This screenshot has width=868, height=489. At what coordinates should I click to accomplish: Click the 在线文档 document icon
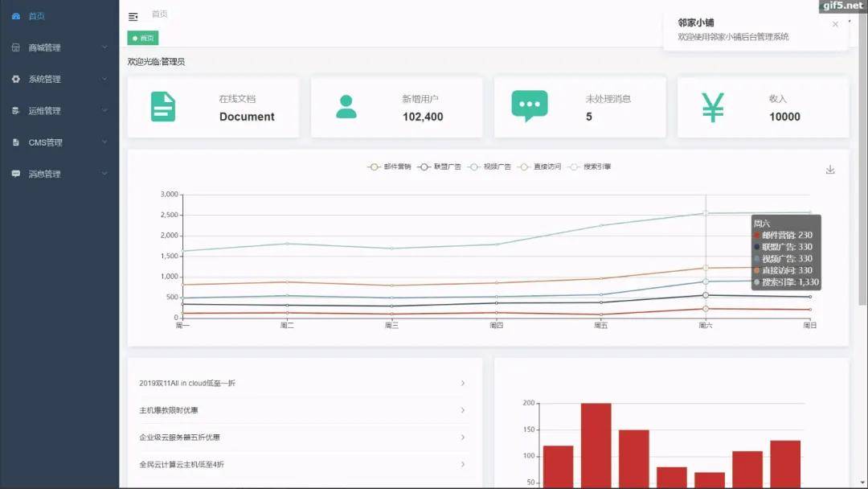tap(163, 107)
